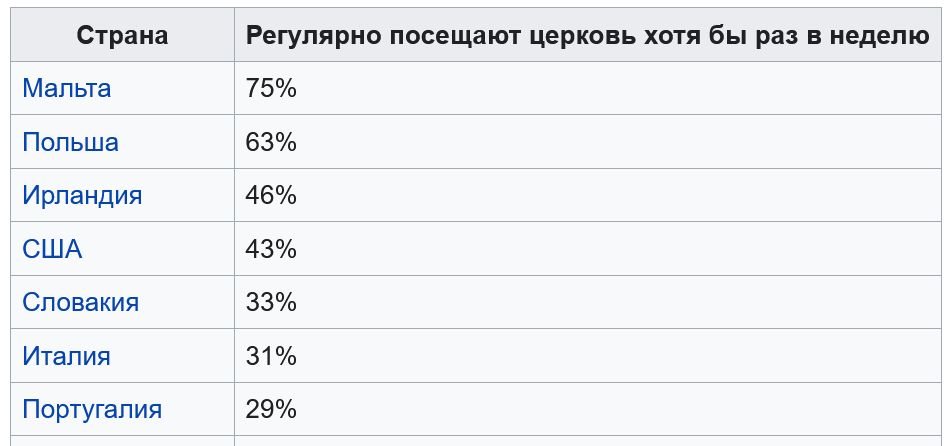The image size is (952, 446).
Task: Click the 75% cell for Мальта
Action: [x=271, y=88]
